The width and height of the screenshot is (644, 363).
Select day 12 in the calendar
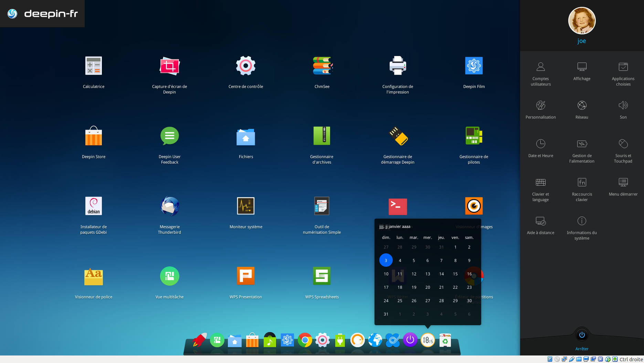(414, 274)
